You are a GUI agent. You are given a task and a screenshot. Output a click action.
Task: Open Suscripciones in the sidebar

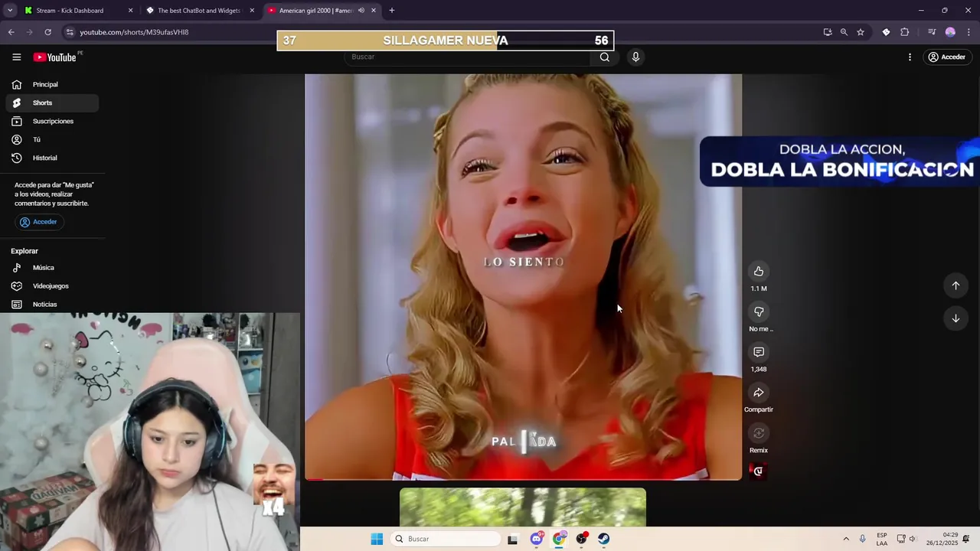52,121
